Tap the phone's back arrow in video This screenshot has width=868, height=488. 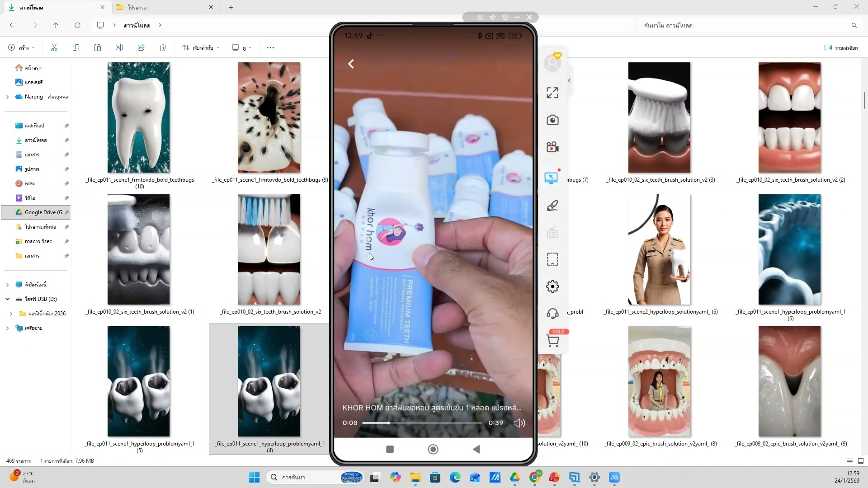click(x=351, y=64)
